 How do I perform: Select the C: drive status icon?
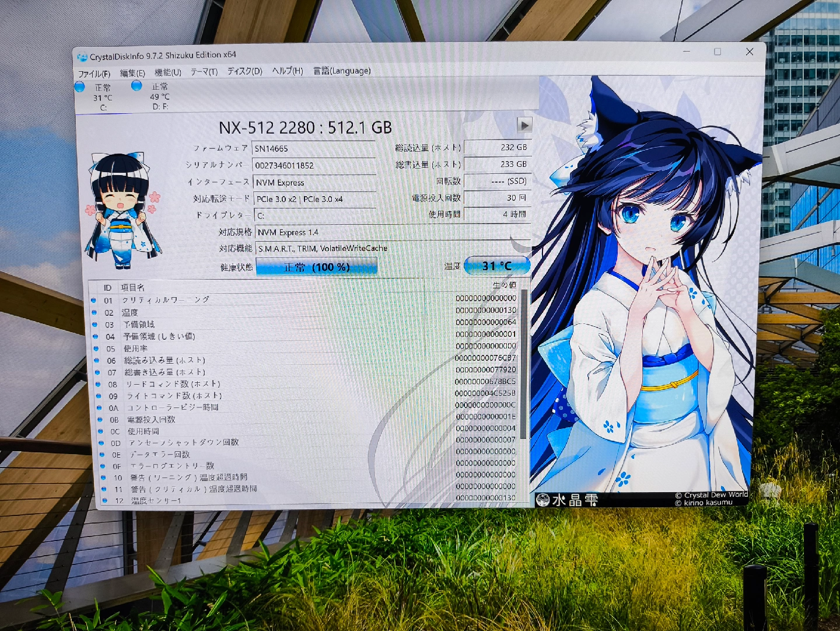(80, 87)
